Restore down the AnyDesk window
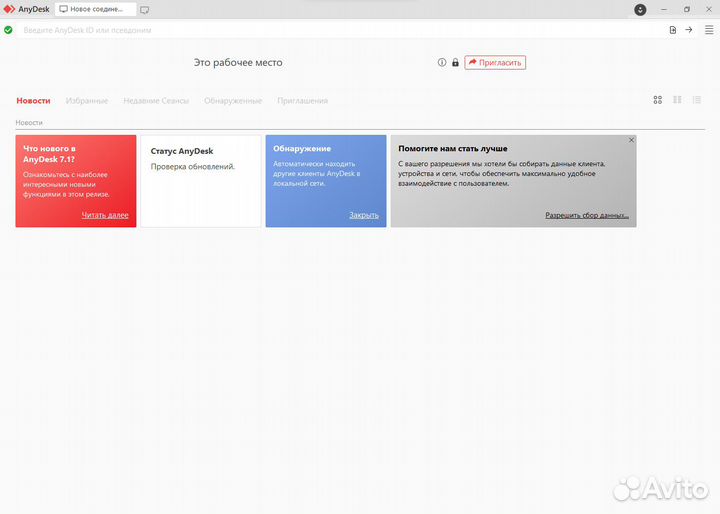 point(687,9)
